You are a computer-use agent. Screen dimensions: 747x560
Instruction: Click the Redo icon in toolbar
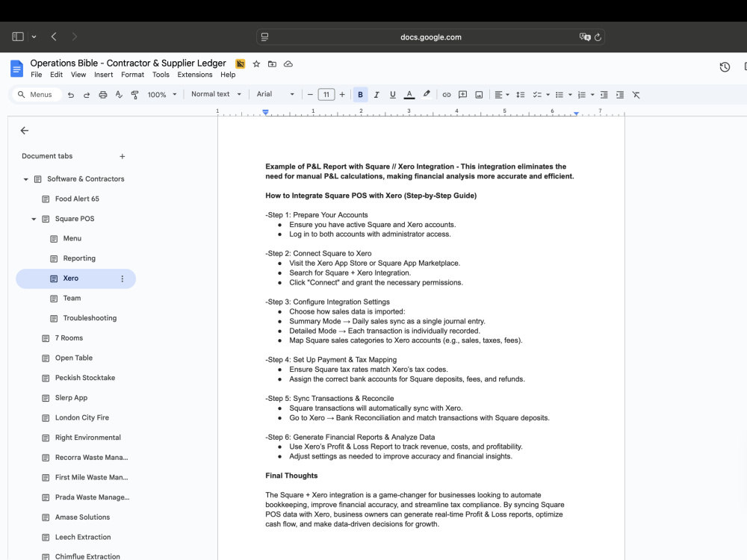pos(87,95)
